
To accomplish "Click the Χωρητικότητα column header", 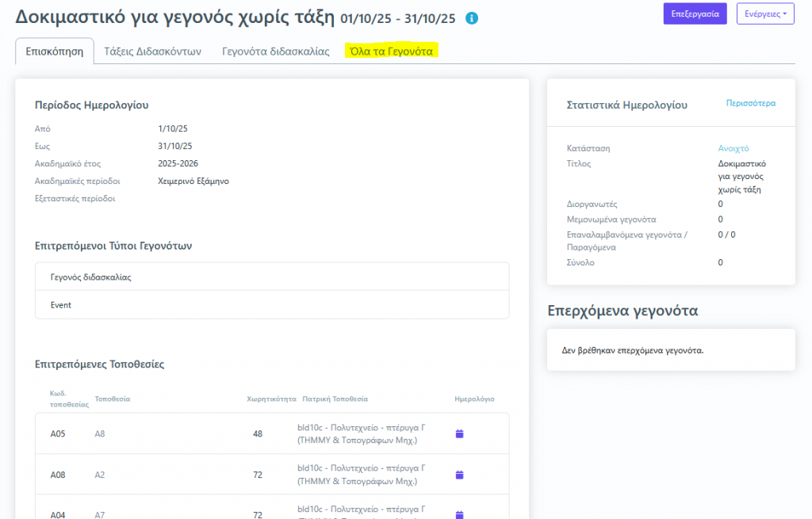I will pos(271,399).
